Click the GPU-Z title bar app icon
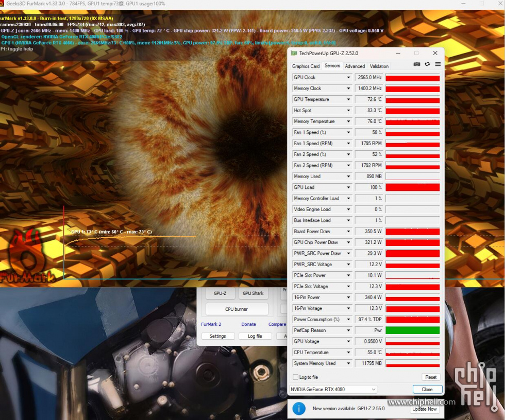This screenshot has height=420, width=505. pos(294,53)
